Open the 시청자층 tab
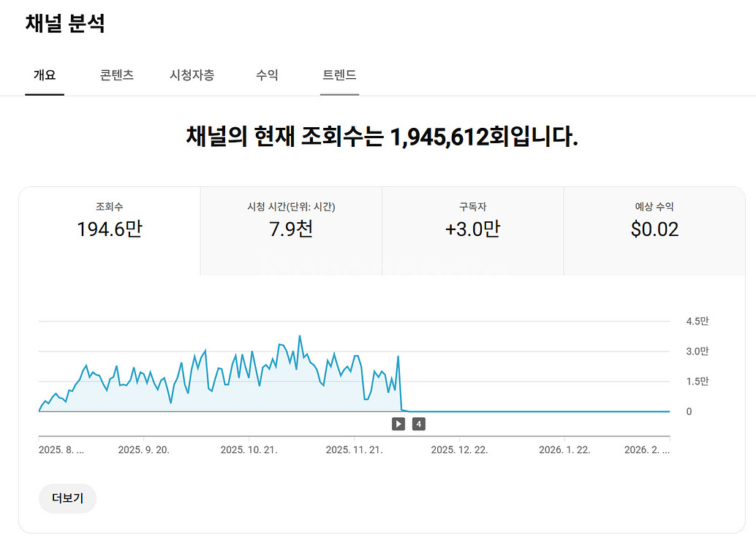756x548 pixels. click(x=192, y=75)
